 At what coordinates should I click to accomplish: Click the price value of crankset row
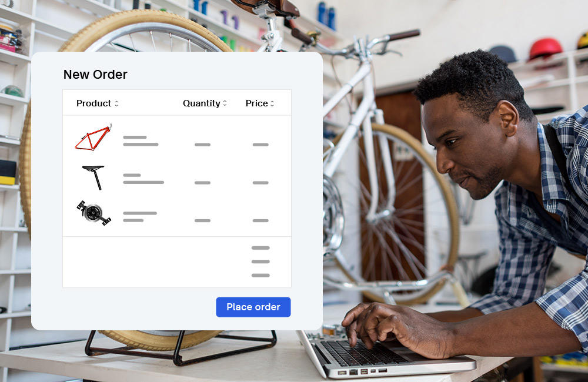click(x=260, y=221)
